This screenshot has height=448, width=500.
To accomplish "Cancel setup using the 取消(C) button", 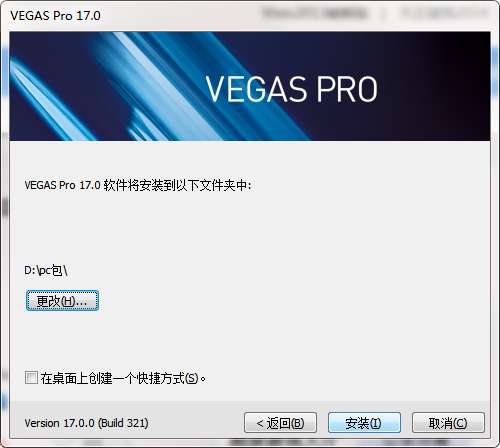I will (x=448, y=423).
